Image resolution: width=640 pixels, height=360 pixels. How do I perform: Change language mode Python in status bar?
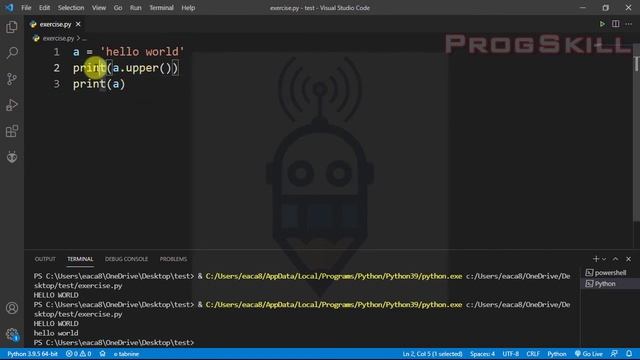(x=557, y=354)
